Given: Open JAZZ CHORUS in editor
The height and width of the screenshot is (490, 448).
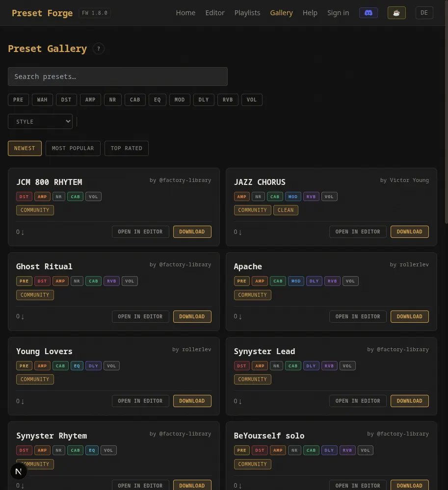Looking at the screenshot, I should tap(358, 232).
